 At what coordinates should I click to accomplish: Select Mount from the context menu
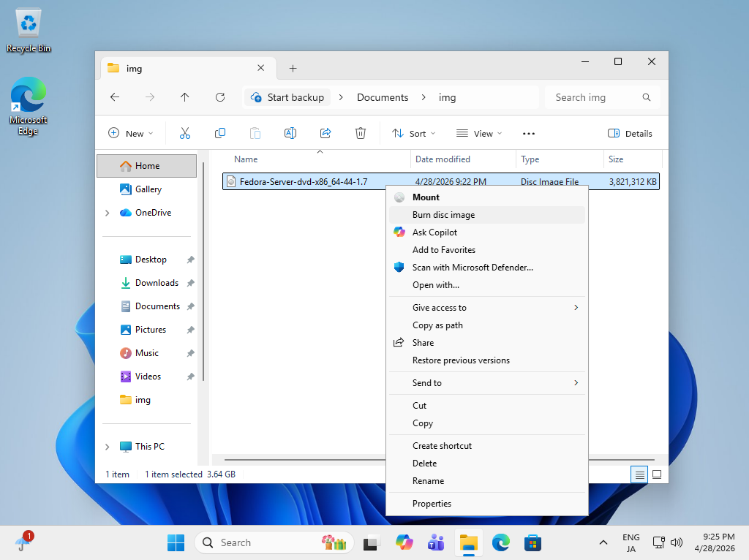(x=426, y=197)
